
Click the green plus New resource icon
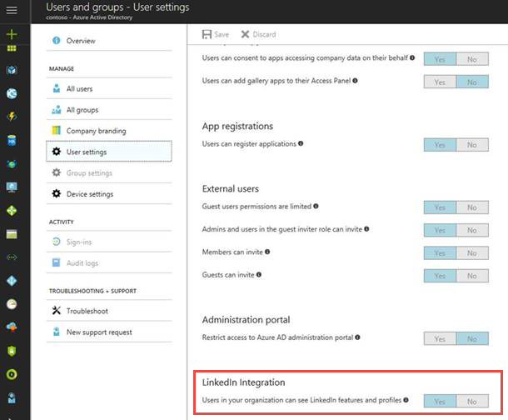click(12, 34)
